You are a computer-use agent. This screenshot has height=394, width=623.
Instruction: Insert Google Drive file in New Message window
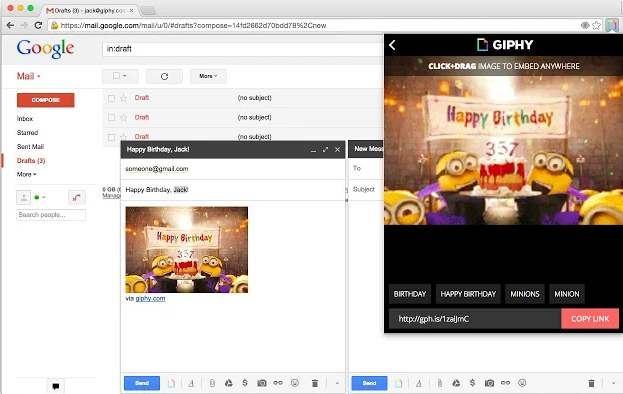(x=456, y=383)
